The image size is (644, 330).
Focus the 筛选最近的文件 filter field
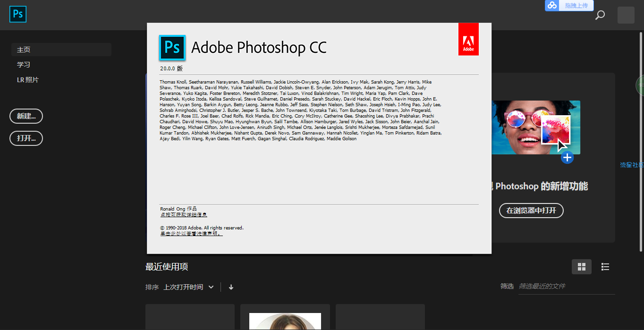pyautogui.click(x=567, y=286)
